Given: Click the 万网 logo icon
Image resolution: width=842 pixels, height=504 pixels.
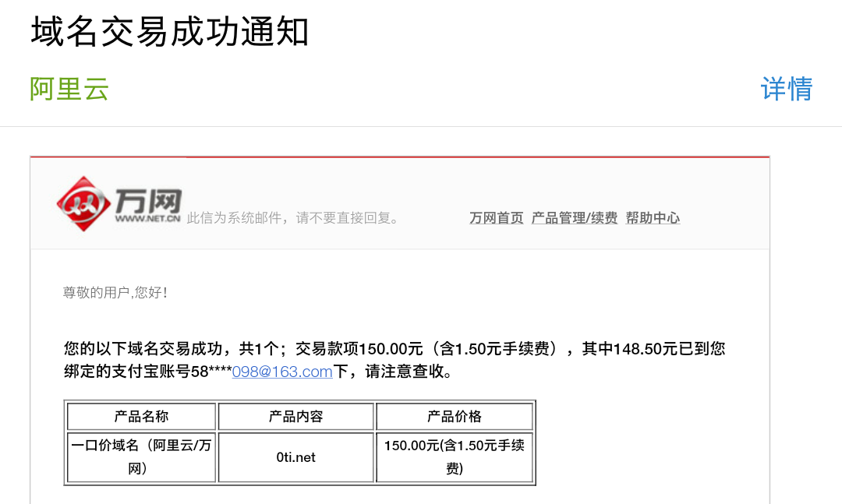Looking at the screenshot, I should tap(119, 204).
